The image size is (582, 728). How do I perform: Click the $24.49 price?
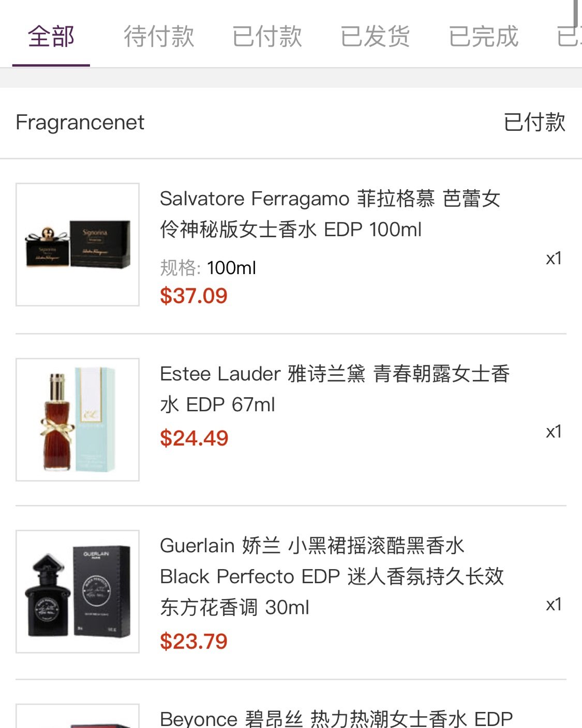pos(194,438)
